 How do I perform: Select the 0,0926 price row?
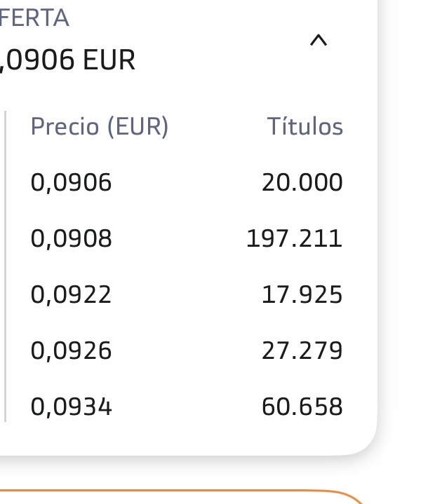(x=187, y=350)
